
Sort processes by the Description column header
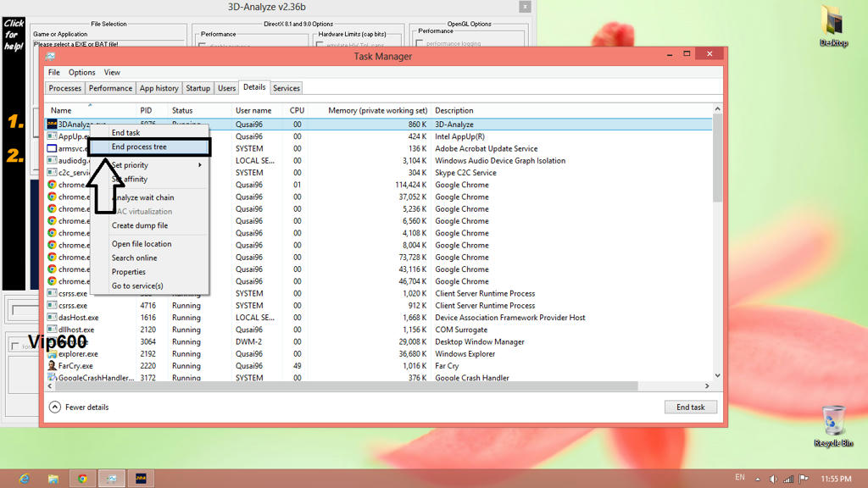coord(570,111)
